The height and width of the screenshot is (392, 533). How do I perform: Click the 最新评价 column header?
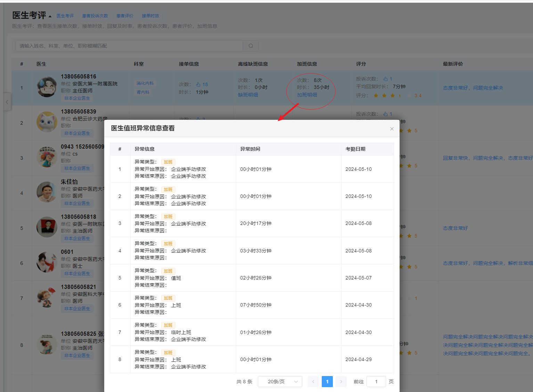[x=453, y=64]
